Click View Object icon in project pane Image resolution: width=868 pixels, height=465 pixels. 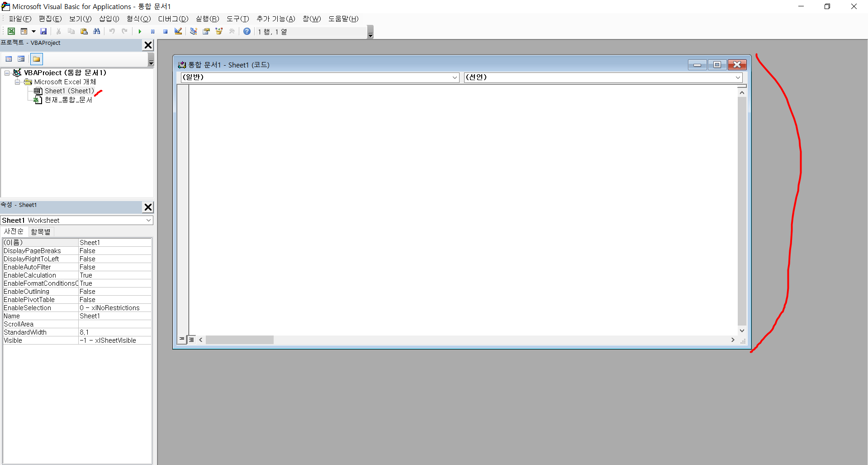(21, 59)
